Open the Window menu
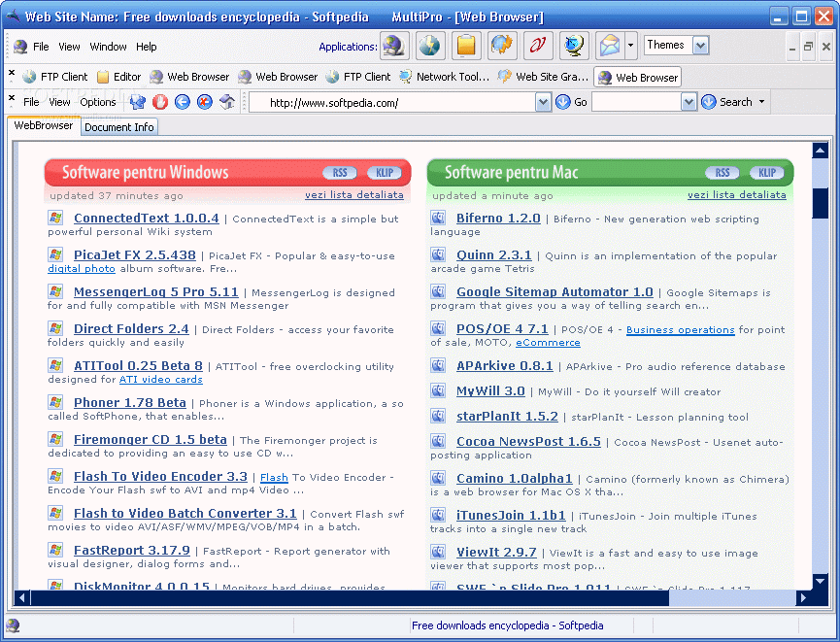 coord(108,47)
